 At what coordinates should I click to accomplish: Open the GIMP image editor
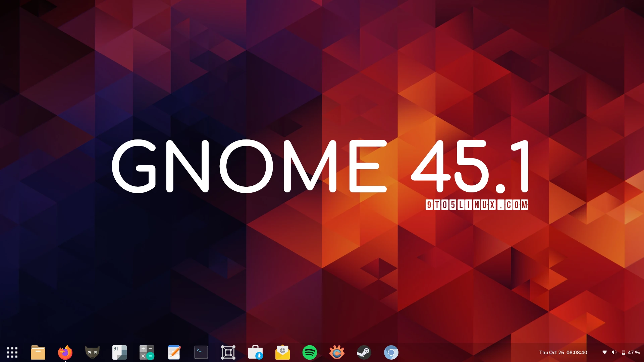[93, 352]
